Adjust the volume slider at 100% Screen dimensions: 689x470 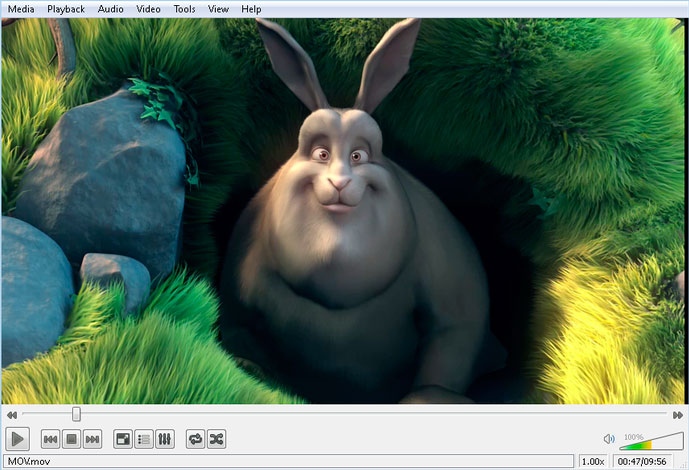click(x=651, y=441)
